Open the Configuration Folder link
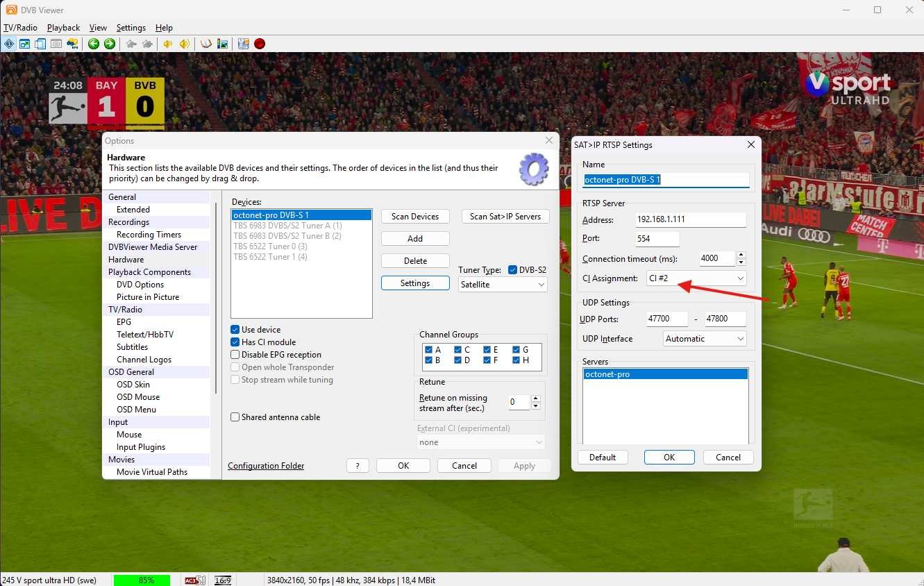The width and height of the screenshot is (924, 586). (x=266, y=466)
